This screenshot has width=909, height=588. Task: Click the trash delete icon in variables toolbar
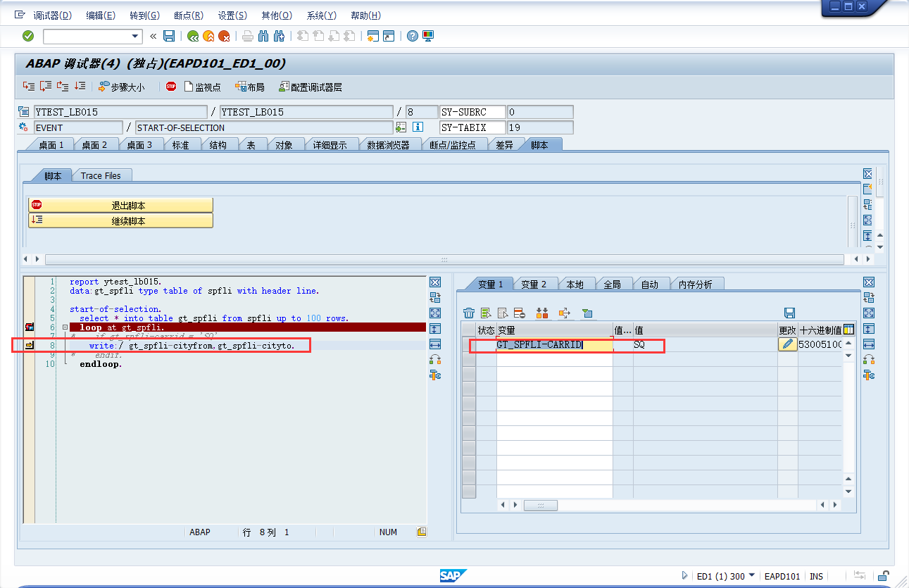tap(469, 313)
